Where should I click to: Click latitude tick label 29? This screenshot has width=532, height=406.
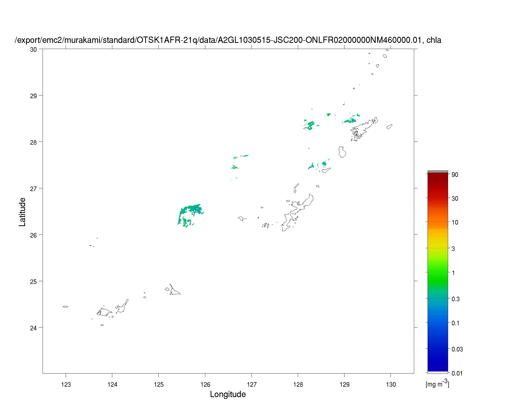pyautogui.click(x=33, y=96)
